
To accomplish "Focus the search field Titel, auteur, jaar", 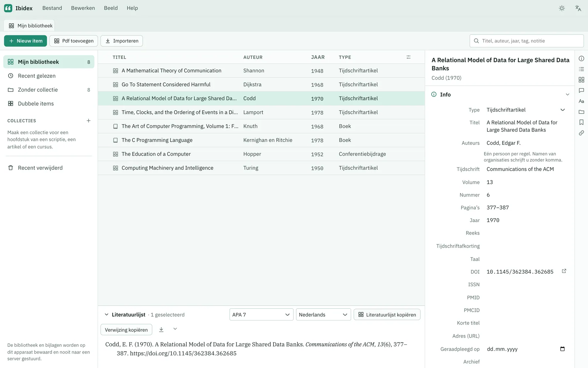I will pos(527,41).
